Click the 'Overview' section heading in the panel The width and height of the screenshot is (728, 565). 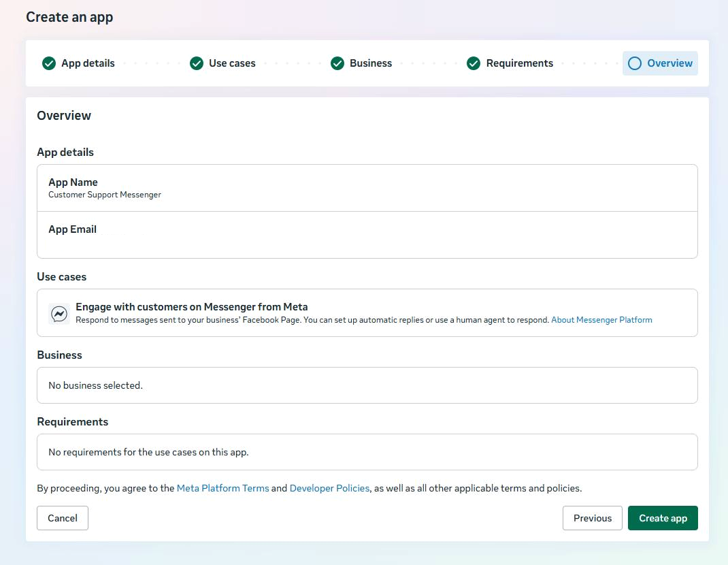point(64,115)
